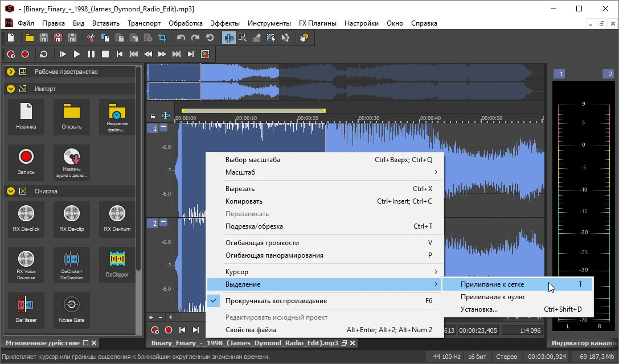Screen dimensions: 619x364
Task: Uncheck Прокручивать воспроизведение option
Action: 325,300
